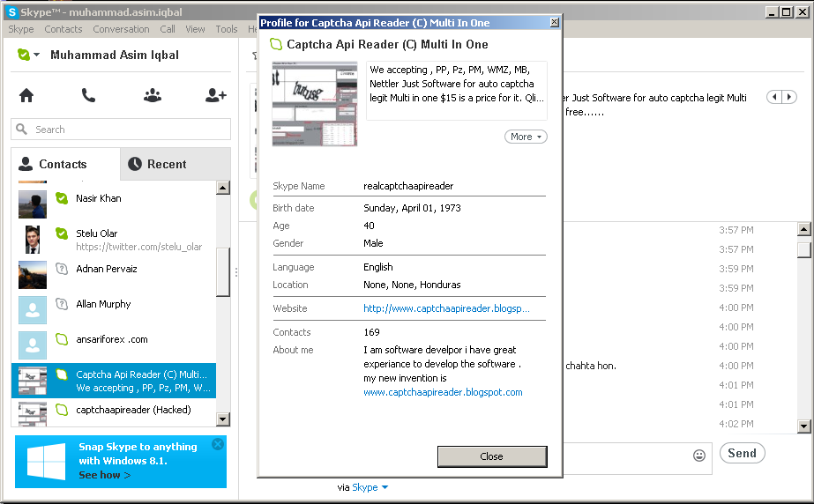Close the Windows 8.1 ad banner
The width and height of the screenshot is (814, 504).
tap(218, 444)
